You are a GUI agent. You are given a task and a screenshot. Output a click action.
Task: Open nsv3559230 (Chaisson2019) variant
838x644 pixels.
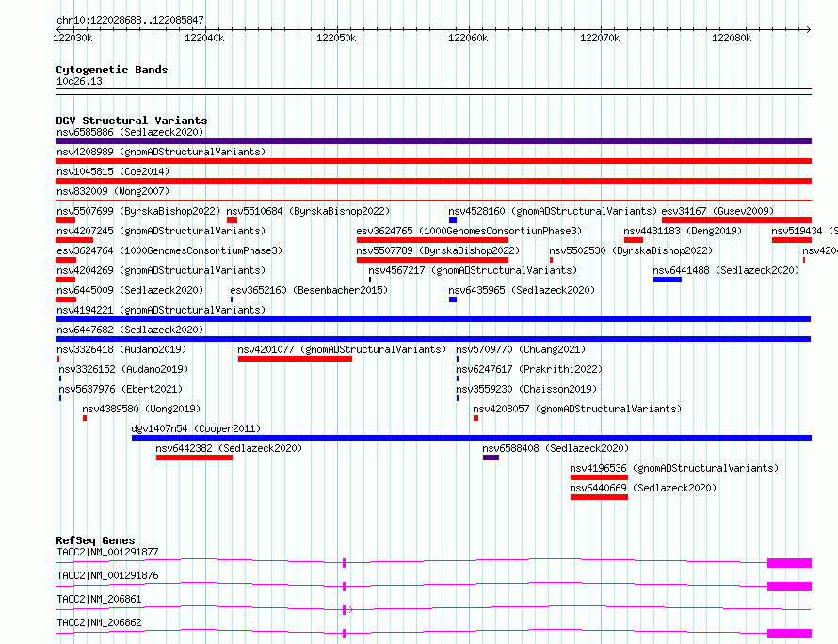[526, 389]
